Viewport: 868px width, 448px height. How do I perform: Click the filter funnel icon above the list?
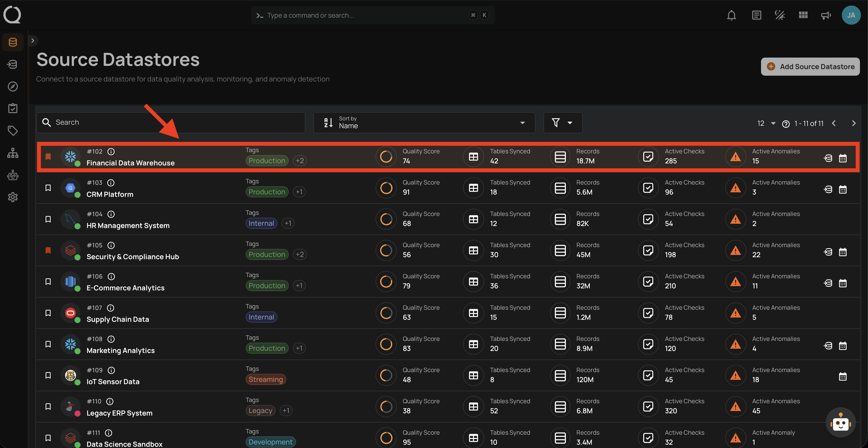coord(556,122)
